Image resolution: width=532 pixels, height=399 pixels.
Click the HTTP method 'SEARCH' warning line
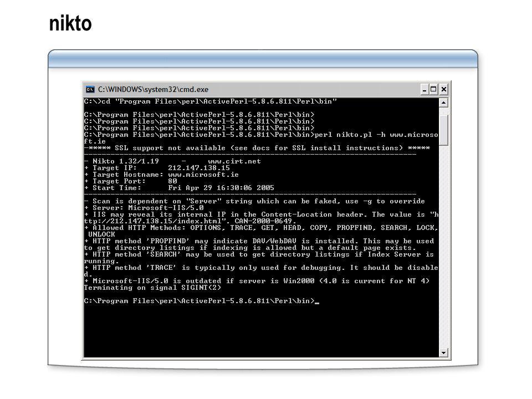[259, 258]
